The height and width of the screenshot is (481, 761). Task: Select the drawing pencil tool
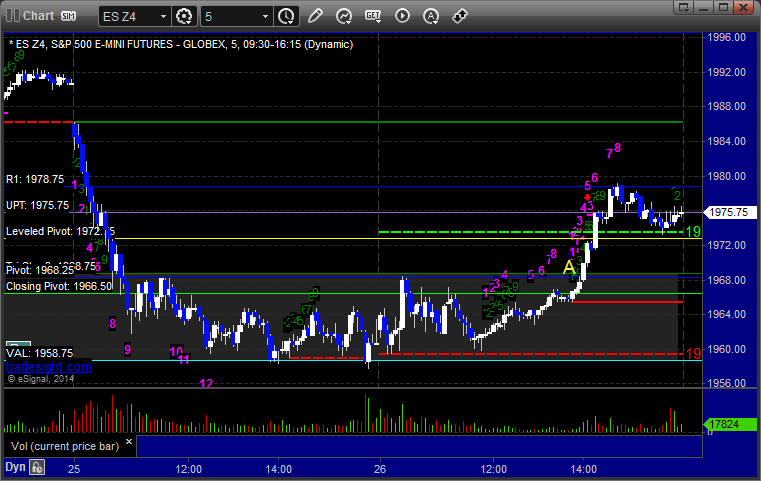pyautogui.click(x=315, y=16)
